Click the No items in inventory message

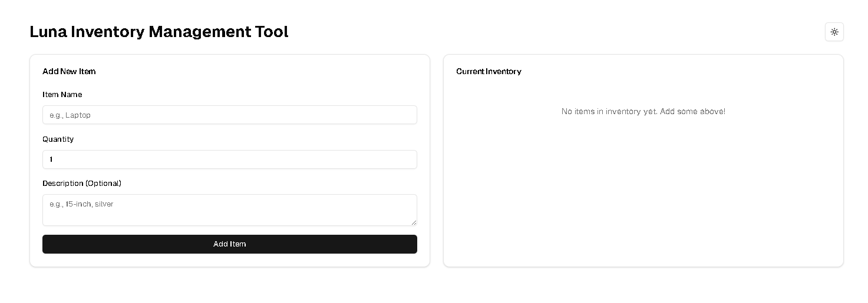click(643, 111)
